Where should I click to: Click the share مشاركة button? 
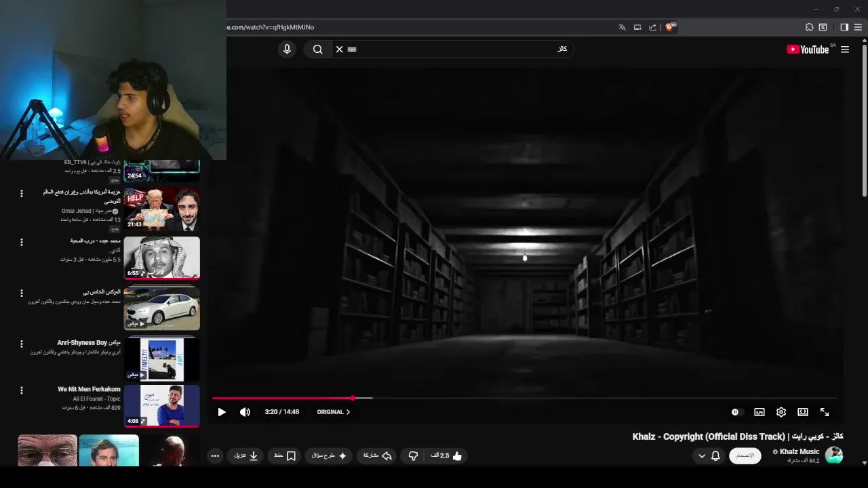click(378, 456)
